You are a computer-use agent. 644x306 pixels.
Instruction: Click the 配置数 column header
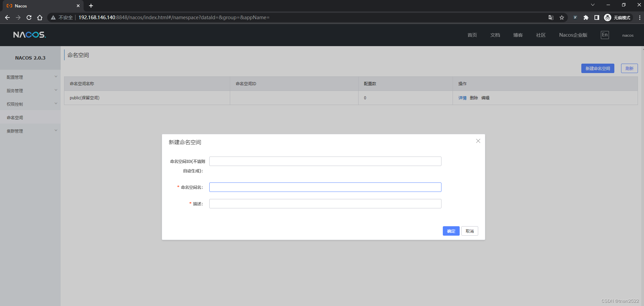pyautogui.click(x=405, y=84)
